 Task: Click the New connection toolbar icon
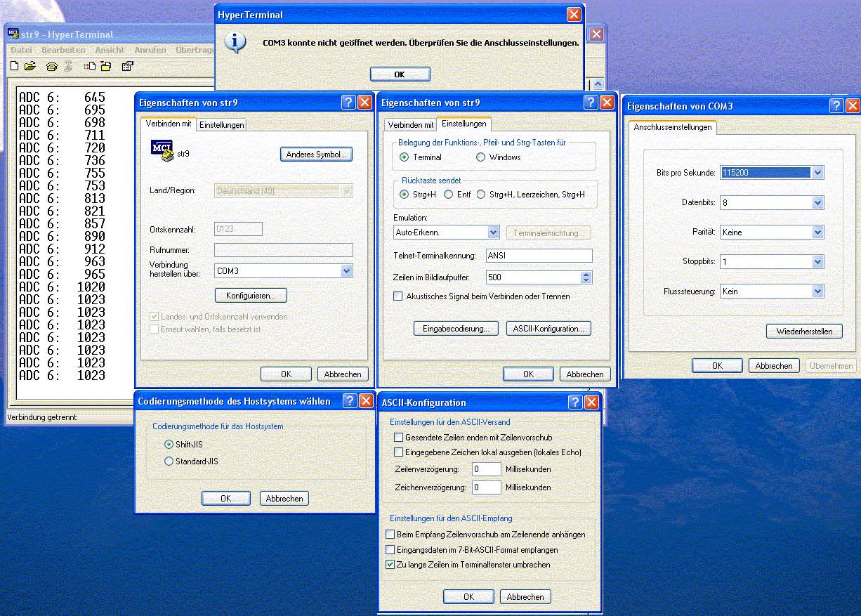pyautogui.click(x=14, y=66)
